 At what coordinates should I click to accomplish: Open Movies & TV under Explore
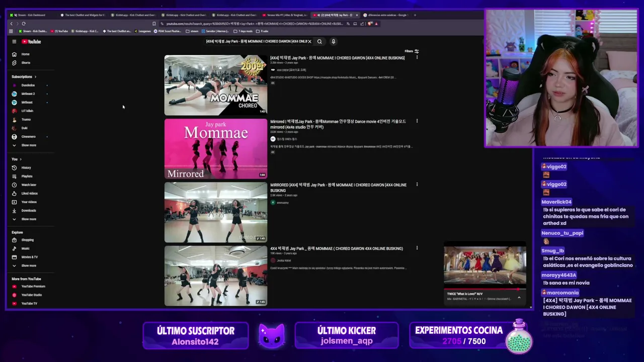coord(25,257)
